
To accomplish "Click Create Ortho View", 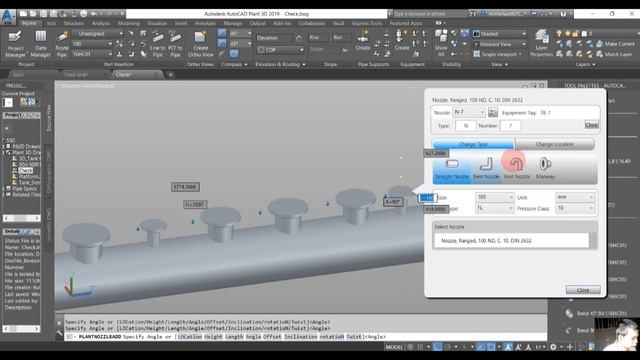I will [x=200, y=44].
